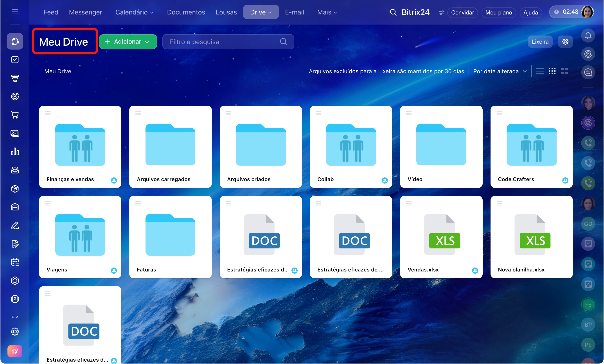Open the bar chart analytics sidebar icon
Screen dimensions: 604x364
15,152
